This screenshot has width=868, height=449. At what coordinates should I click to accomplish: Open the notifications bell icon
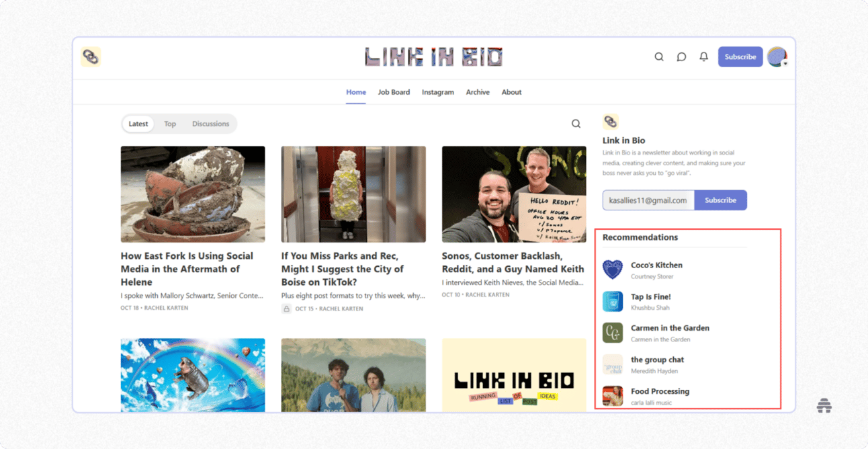coord(703,56)
